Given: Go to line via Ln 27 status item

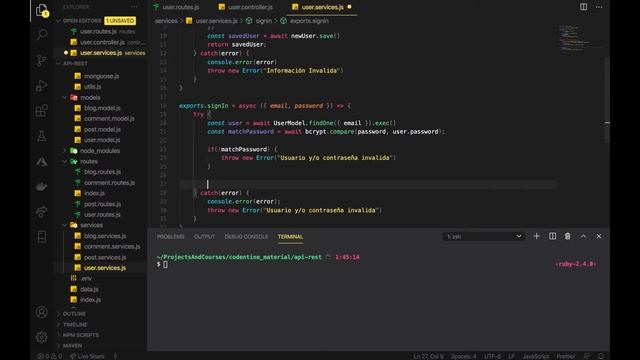Looking at the screenshot, I should (x=429, y=356).
